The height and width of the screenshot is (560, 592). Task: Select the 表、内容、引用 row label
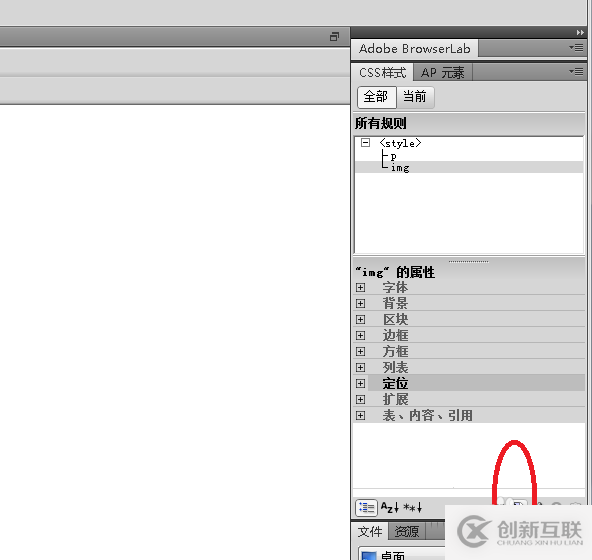point(427,416)
